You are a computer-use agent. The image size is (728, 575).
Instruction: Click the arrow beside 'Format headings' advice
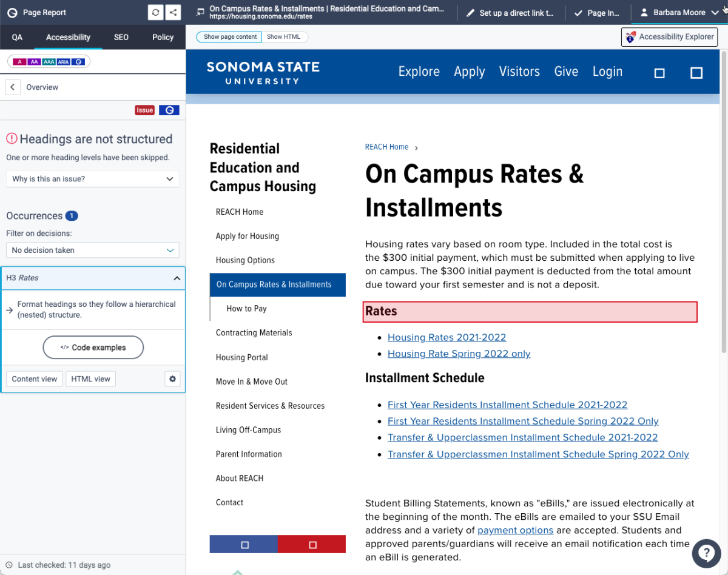(x=10, y=310)
